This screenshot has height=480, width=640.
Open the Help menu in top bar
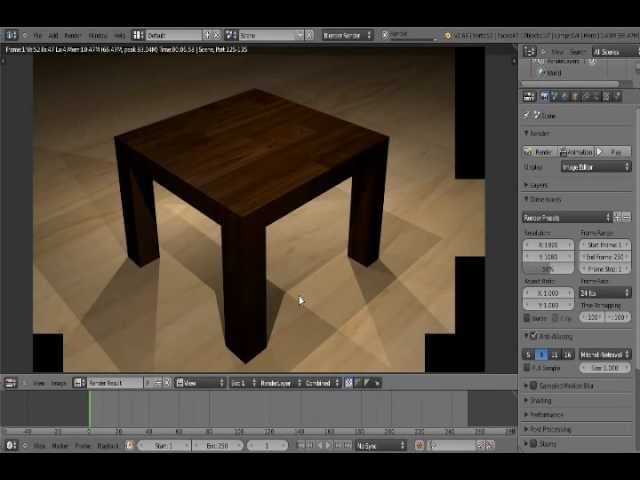pyautogui.click(x=120, y=36)
